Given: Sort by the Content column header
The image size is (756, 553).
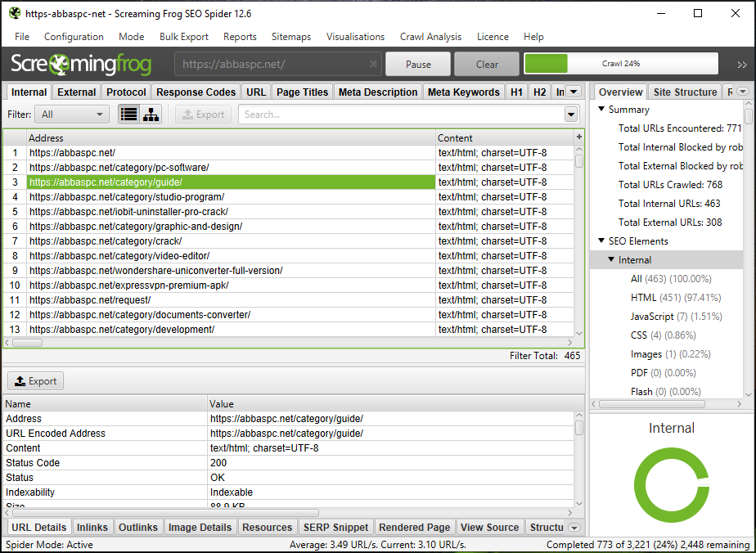Looking at the screenshot, I should coord(505,138).
